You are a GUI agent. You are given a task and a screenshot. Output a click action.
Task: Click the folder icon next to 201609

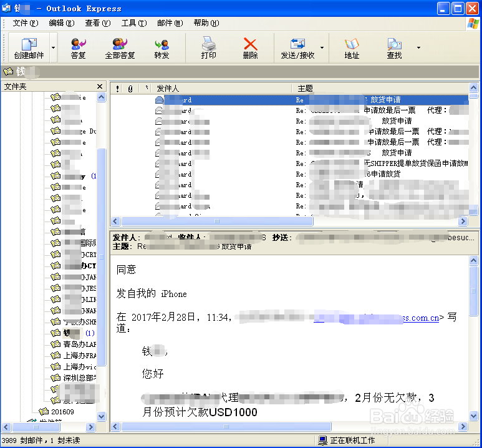point(44,411)
